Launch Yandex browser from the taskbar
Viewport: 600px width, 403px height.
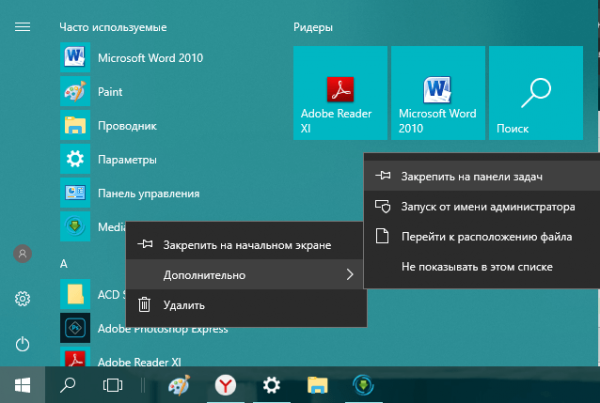[225, 385]
